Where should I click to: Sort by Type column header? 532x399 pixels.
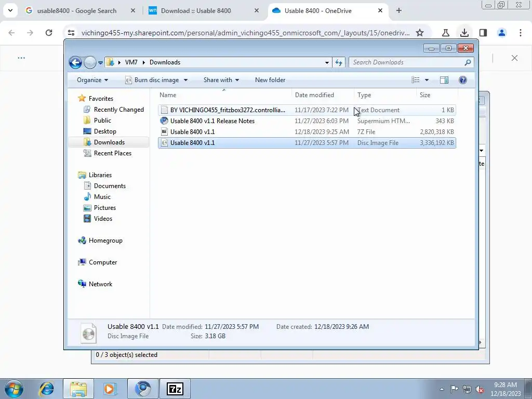pos(385,95)
